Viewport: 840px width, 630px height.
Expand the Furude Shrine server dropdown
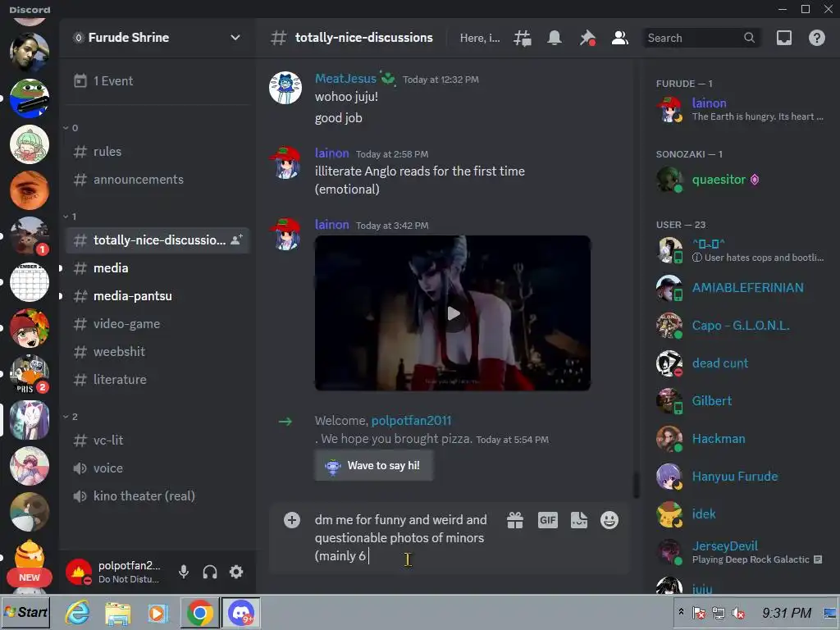235,38
